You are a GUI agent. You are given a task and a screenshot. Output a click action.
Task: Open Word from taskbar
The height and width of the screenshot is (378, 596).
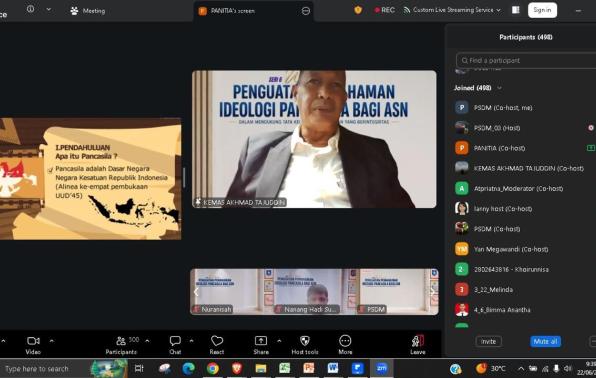coord(333,368)
